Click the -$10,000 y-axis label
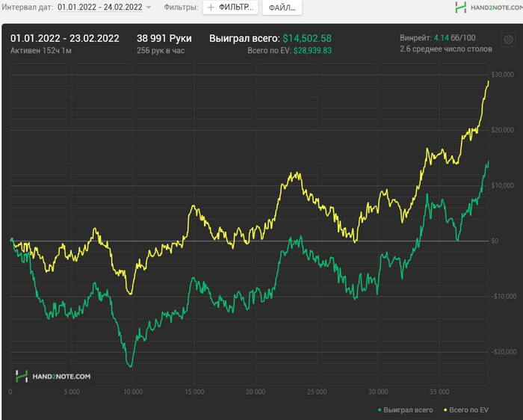523x420 pixels. coord(504,296)
